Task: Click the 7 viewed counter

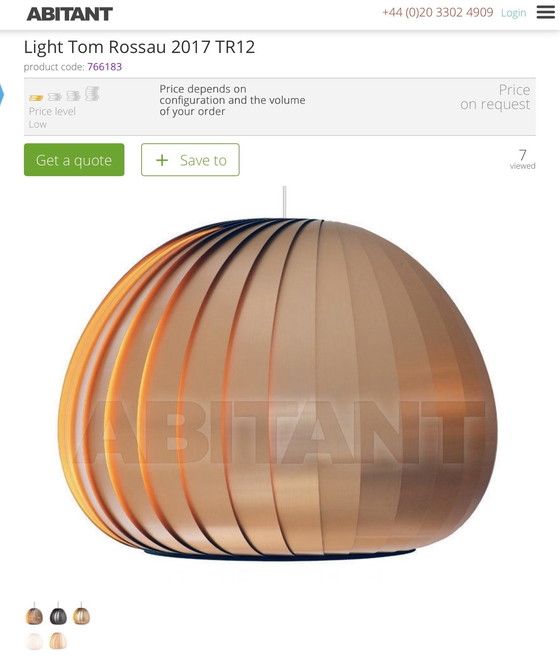Action: pos(522,159)
